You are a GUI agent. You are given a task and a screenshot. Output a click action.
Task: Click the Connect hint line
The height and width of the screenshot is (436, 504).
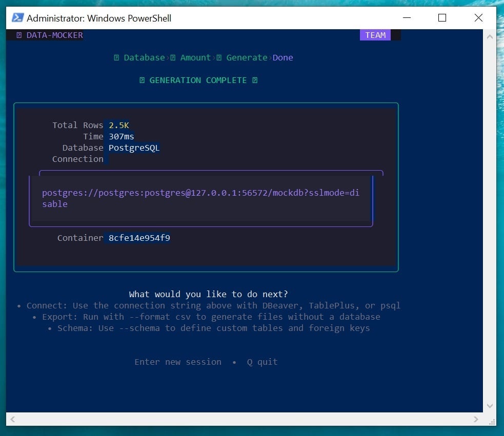(x=209, y=305)
